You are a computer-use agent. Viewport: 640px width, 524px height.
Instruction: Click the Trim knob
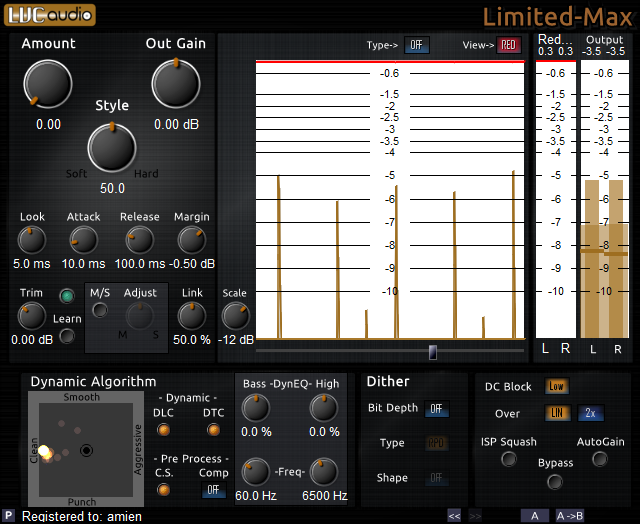pyautogui.click(x=31, y=316)
